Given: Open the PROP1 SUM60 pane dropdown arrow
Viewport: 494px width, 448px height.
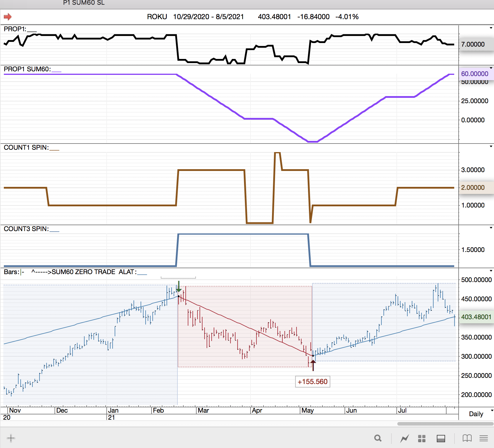Looking at the screenshot, I should [491, 68].
